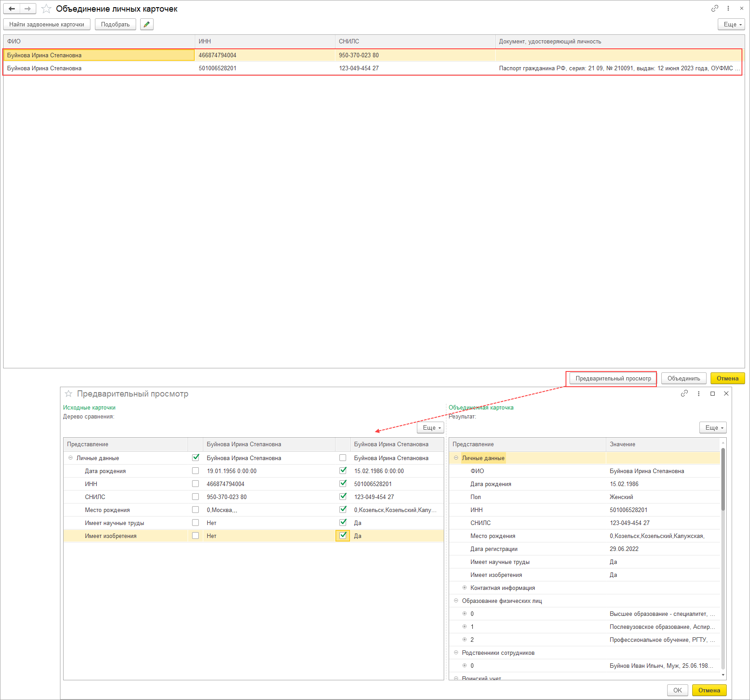
Task: Click 'Дата регистрации' row in result tree
Action: click(x=584, y=549)
